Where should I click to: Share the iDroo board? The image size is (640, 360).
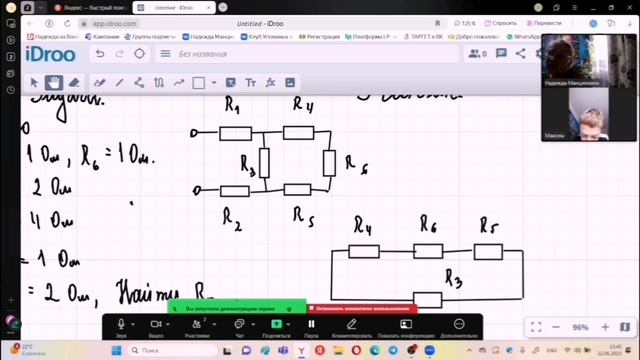coord(520,53)
